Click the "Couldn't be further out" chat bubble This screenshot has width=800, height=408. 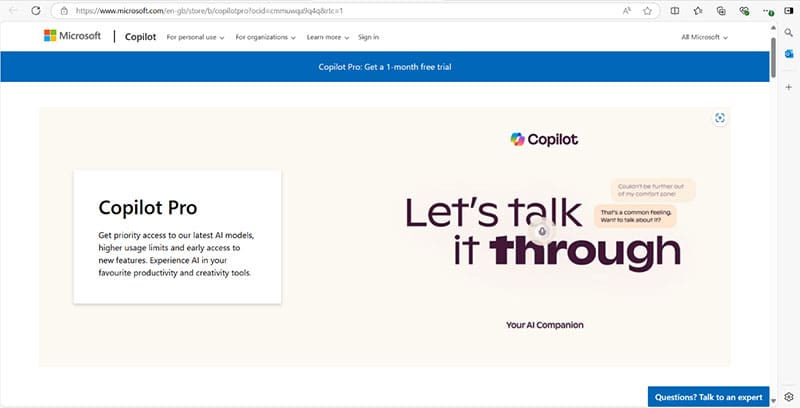(x=653, y=190)
